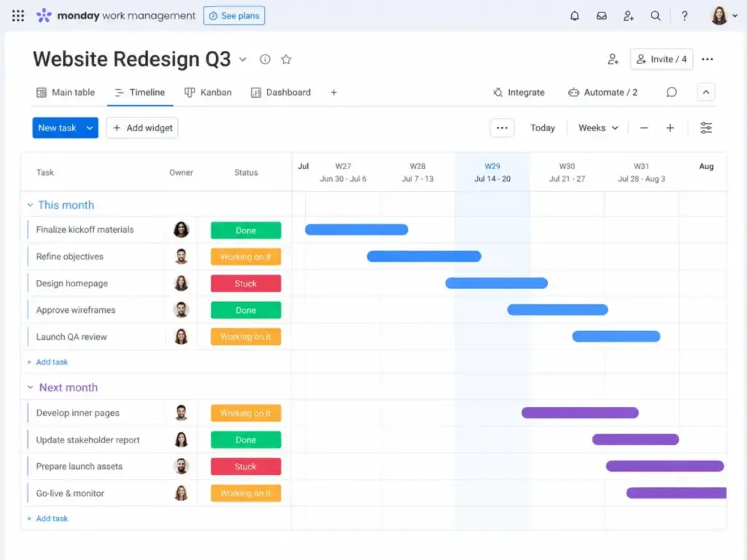Star the Website Redesign Q3 board

[x=286, y=59]
